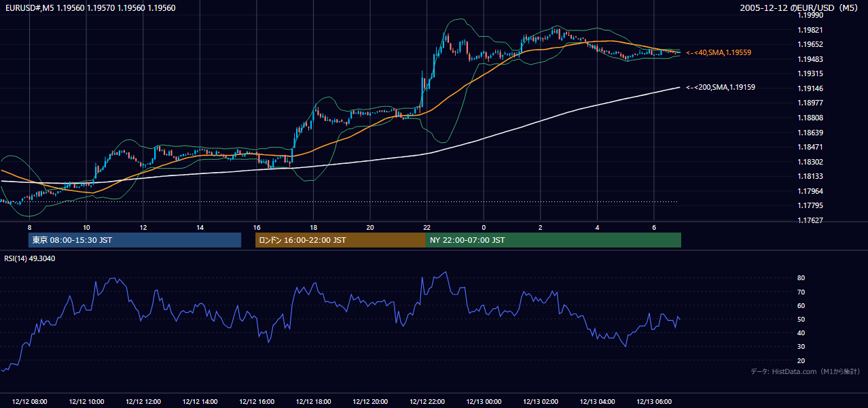
Task: Click hour label 14 under the price chart
Action: tap(200, 227)
